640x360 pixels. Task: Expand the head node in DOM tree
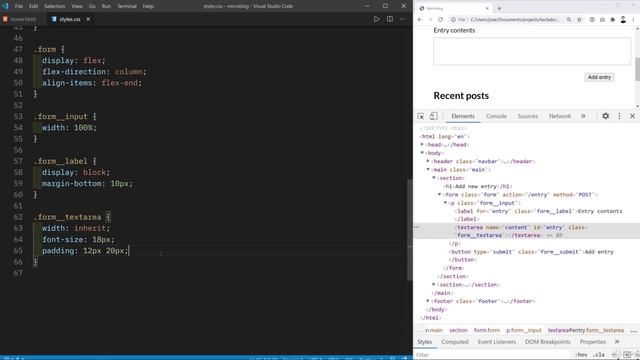click(422, 144)
